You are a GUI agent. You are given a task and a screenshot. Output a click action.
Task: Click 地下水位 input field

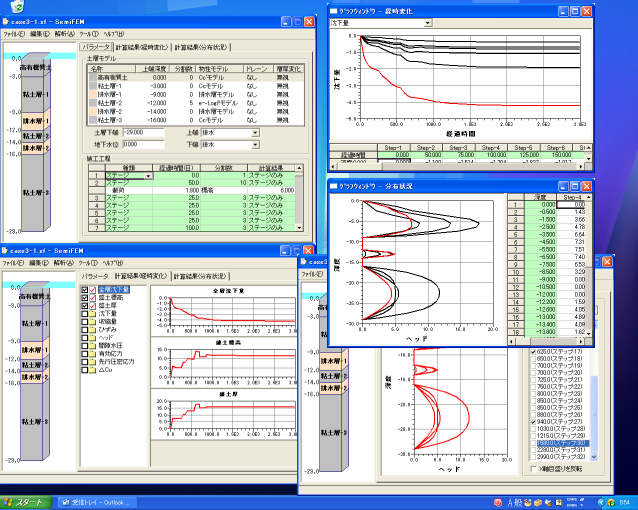coord(143,144)
